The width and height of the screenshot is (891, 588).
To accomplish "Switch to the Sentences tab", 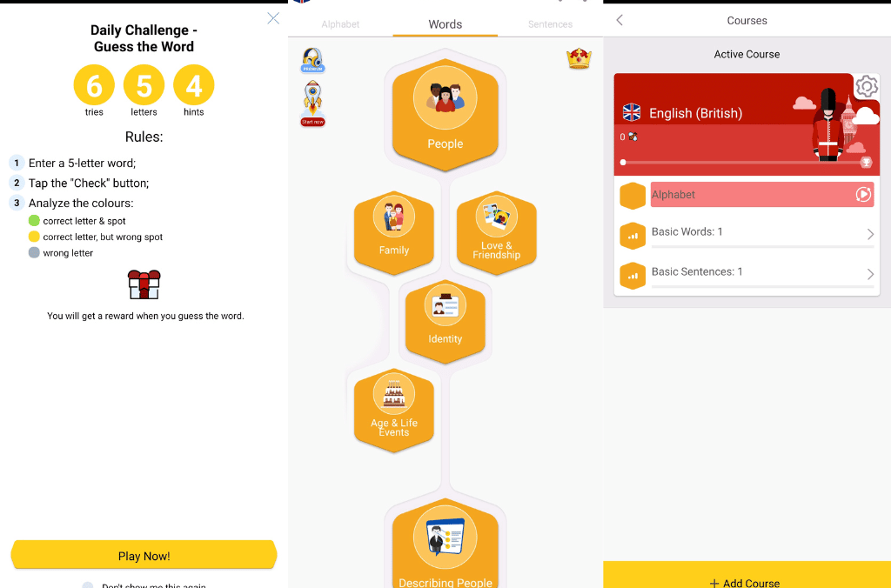I will coord(550,24).
